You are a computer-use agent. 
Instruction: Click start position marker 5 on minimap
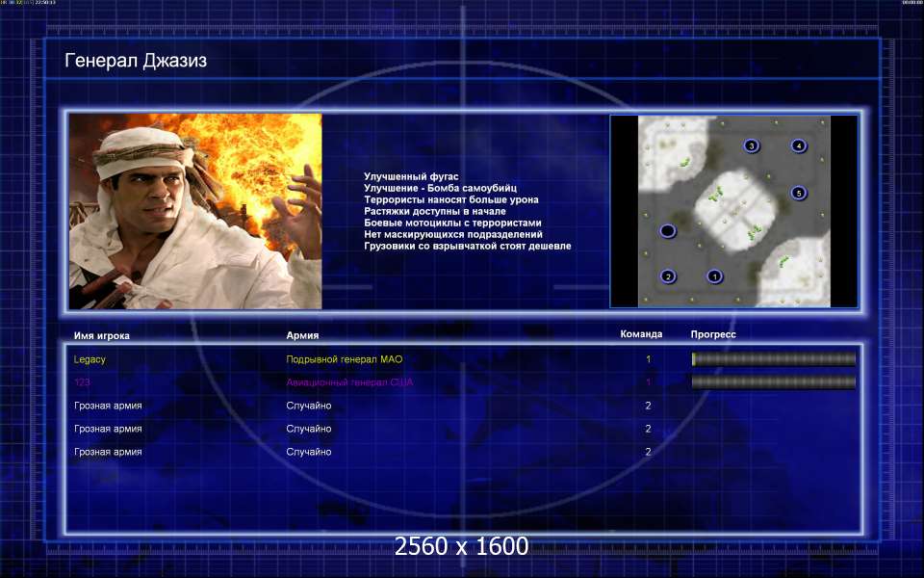click(x=799, y=193)
